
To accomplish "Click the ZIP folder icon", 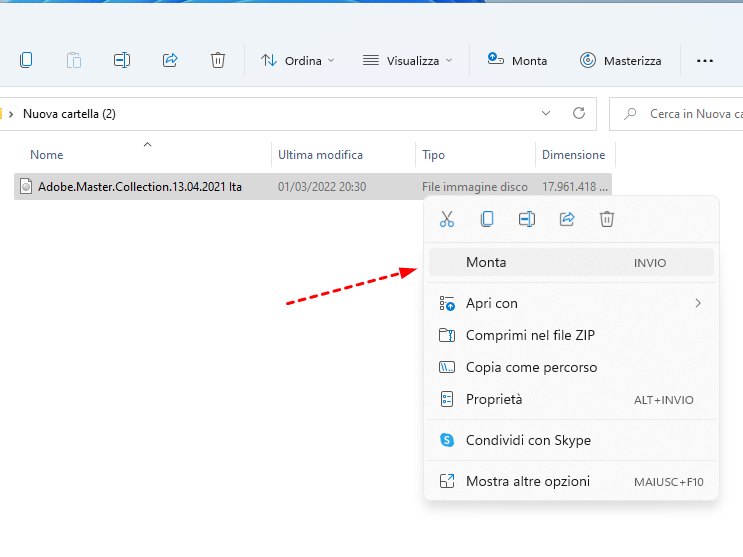I will pos(447,335).
